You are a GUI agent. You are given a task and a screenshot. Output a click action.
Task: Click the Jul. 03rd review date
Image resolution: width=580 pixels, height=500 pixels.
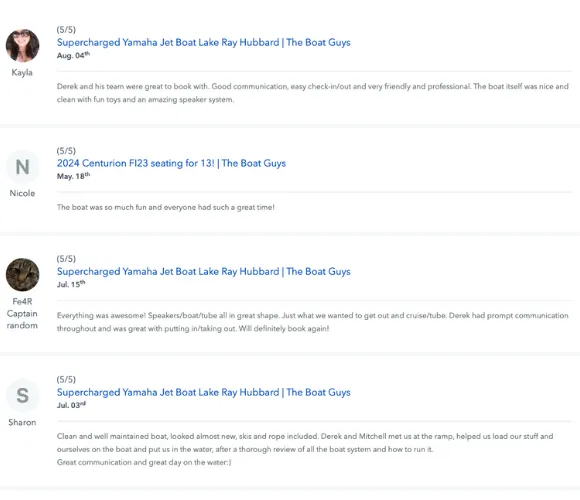[71, 405]
